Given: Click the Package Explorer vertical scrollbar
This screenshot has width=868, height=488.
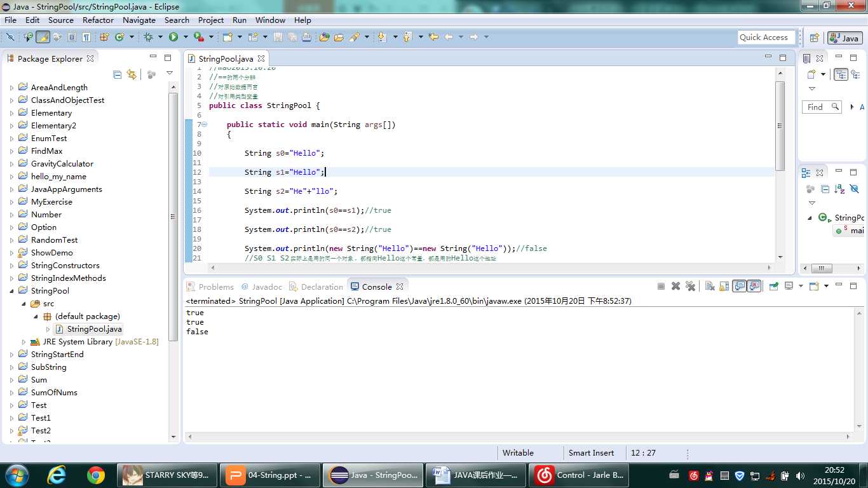Looking at the screenshot, I should (x=173, y=216).
